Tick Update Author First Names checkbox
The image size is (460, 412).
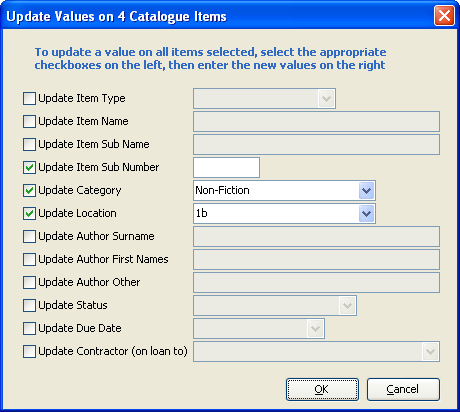point(29,259)
